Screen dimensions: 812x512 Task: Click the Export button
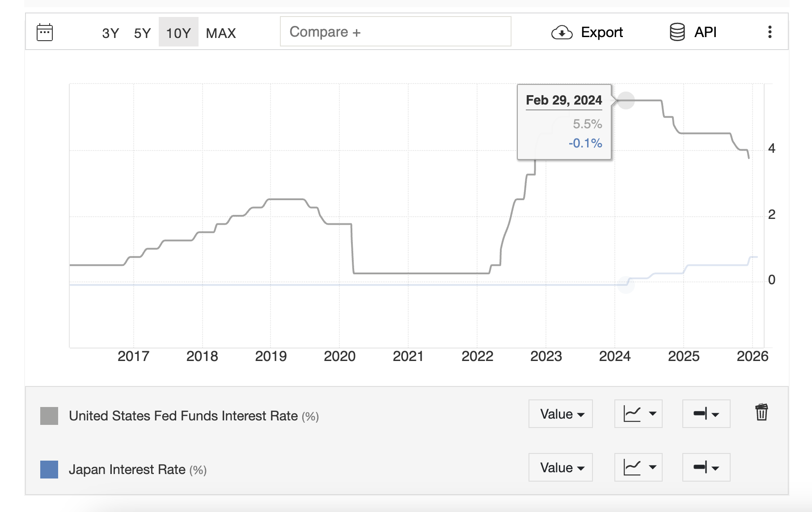(x=587, y=32)
